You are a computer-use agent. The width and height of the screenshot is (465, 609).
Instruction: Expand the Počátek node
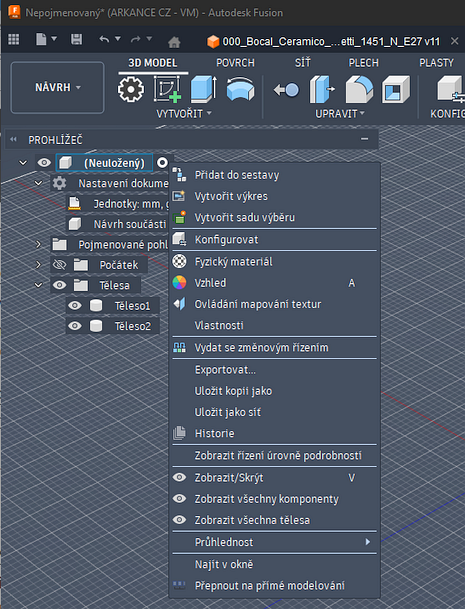point(38,265)
